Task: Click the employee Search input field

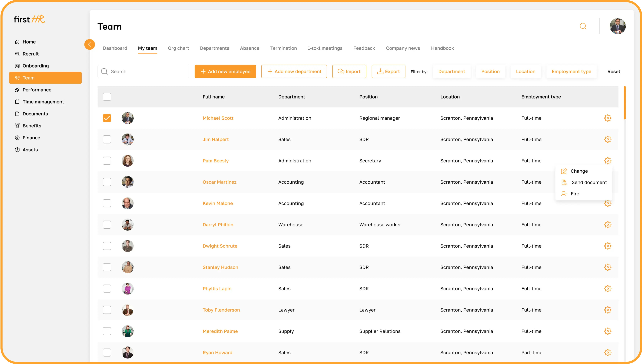Action: (143, 71)
